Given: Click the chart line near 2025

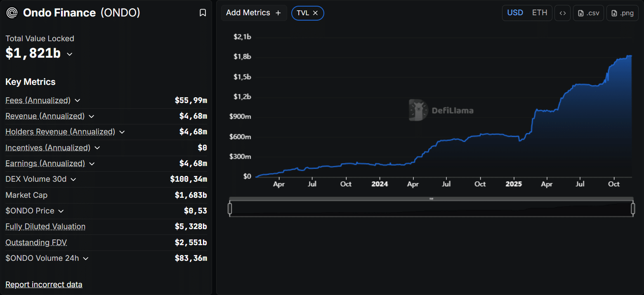Looking at the screenshot, I should point(514,136).
